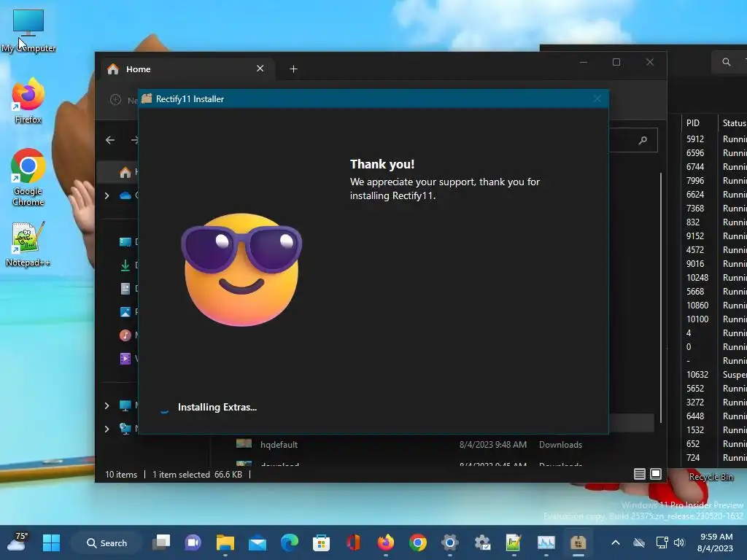The image size is (747, 560).
Task: Open Settings gear on the taskbar
Action: click(449, 542)
